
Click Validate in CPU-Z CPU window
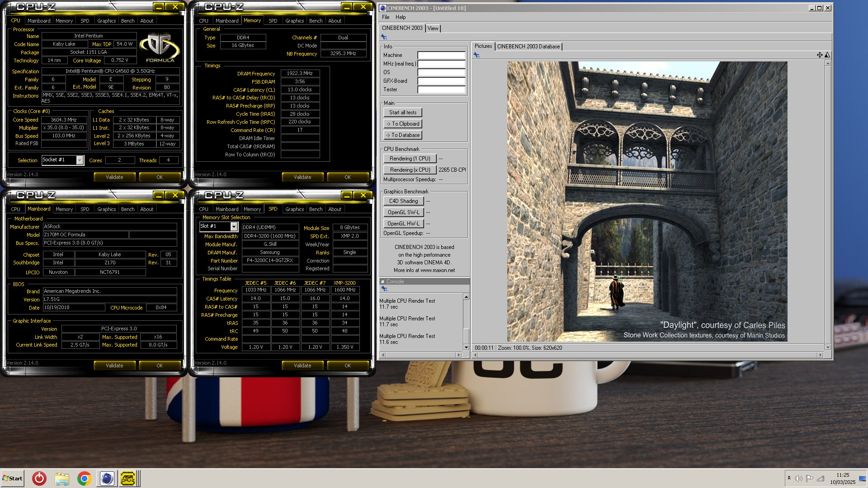tap(114, 177)
